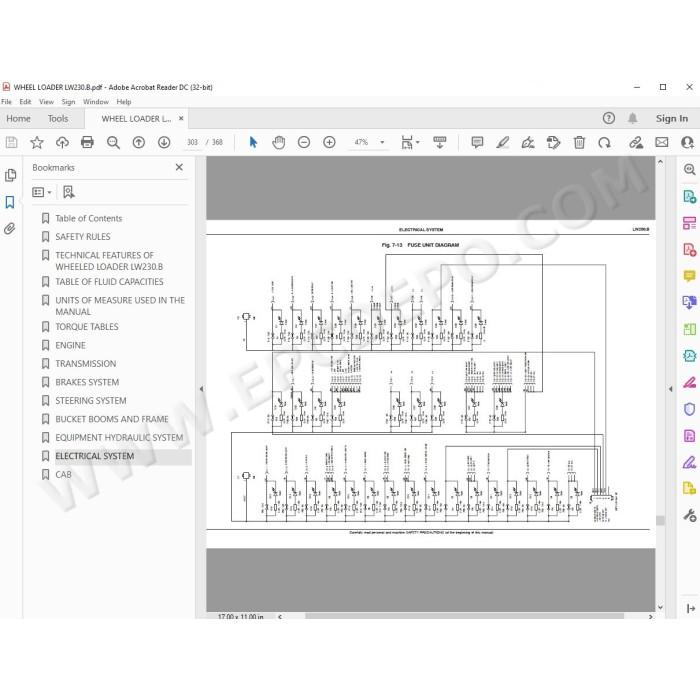
Task: Click the Print file icon
Action: click(x=88, y=142)
